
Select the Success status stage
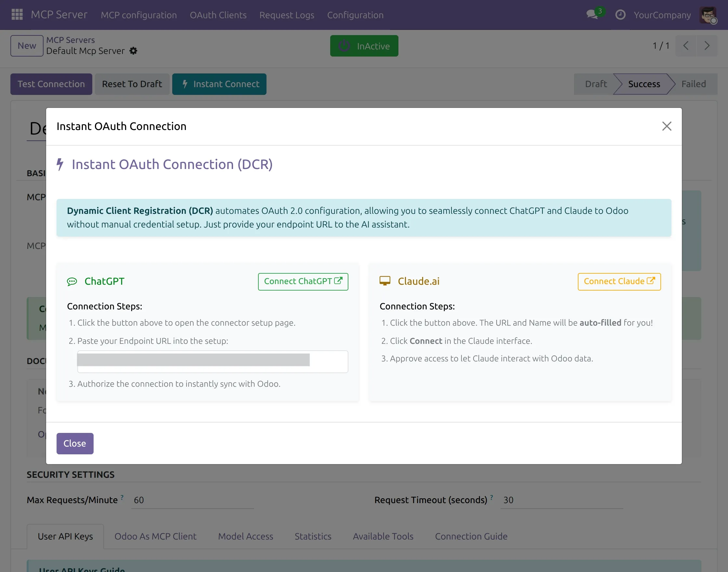643,84
